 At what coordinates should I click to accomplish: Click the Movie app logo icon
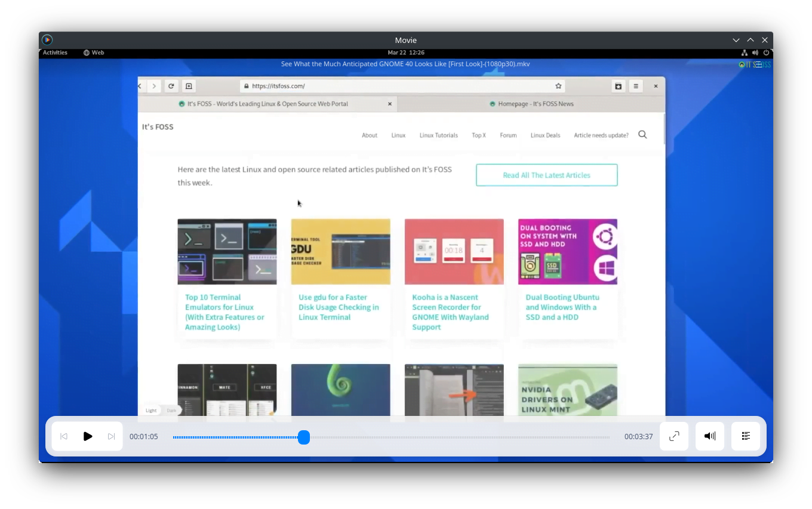point(47,40)
